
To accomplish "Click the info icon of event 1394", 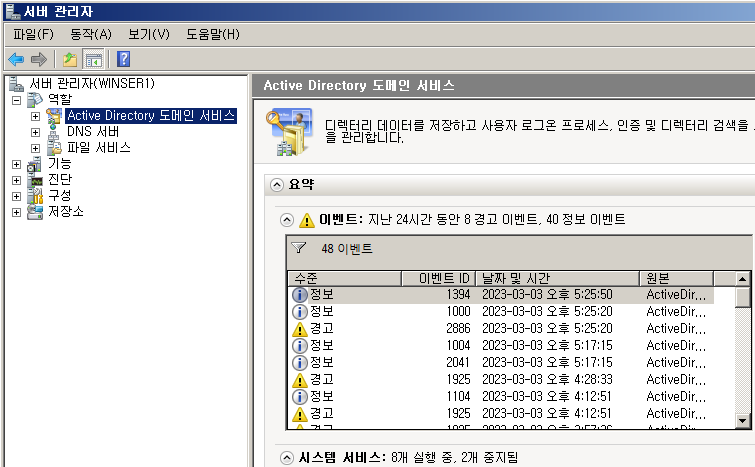I will coord(299,294).
